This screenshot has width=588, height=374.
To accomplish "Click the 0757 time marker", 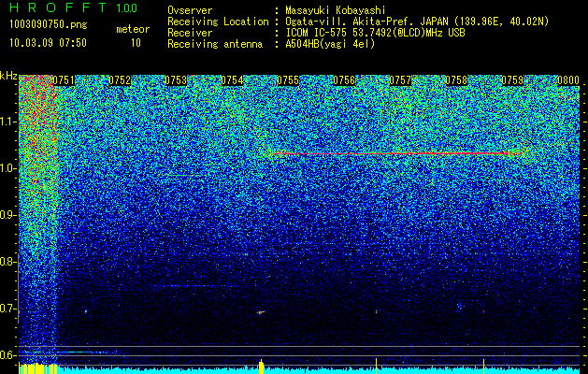I will point(400,80).
